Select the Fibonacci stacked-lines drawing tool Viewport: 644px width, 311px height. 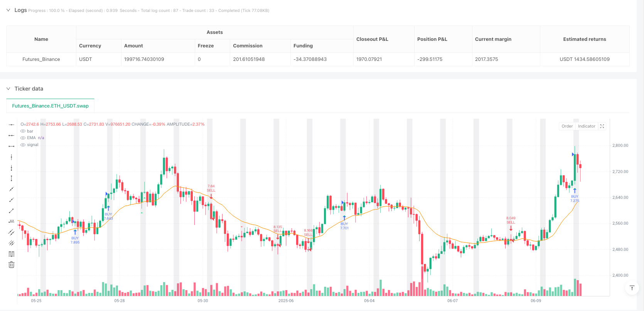coord(12,254)
